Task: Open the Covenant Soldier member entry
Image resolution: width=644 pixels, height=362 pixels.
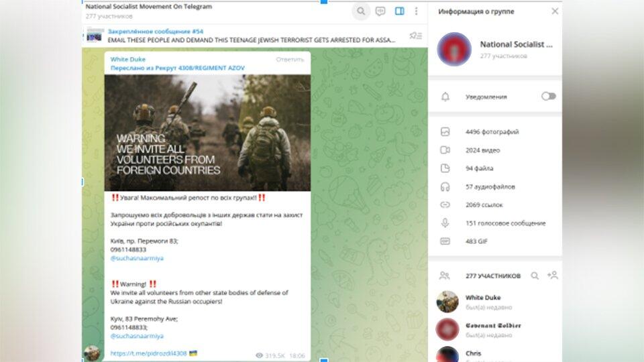Action: coord(495,330)
